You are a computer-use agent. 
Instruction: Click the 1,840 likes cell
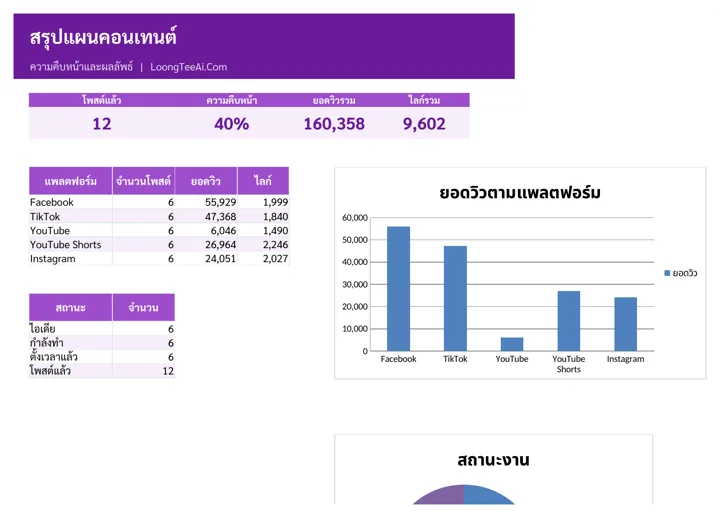pos(264,216)
